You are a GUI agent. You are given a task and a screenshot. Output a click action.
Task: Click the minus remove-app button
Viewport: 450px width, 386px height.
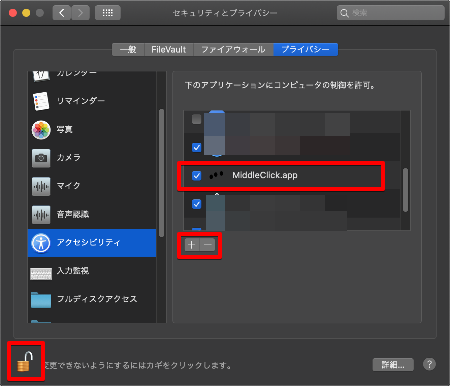208,245
